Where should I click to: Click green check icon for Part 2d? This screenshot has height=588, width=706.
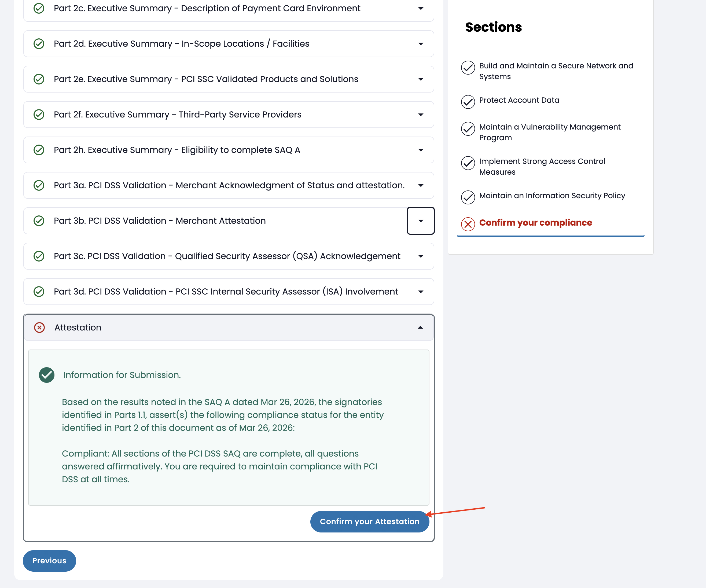(x=39, y=44)
